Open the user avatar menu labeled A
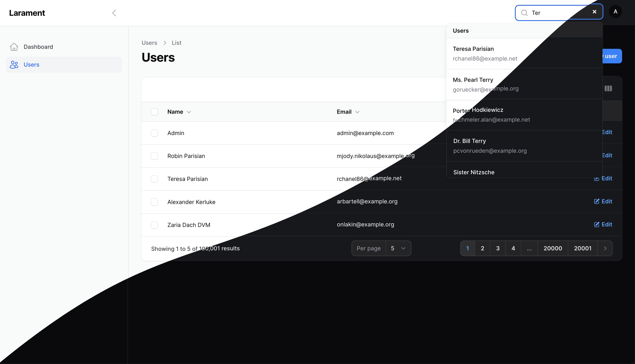 pos(615,12)
